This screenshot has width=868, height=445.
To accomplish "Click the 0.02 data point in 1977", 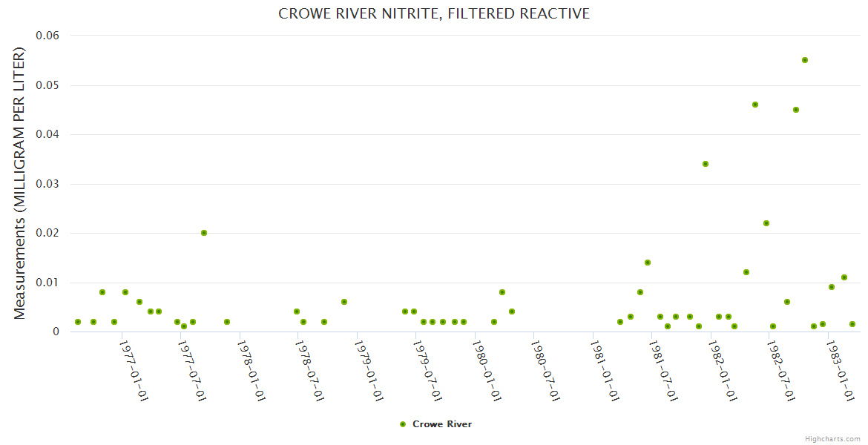I will tap(204, 233).
